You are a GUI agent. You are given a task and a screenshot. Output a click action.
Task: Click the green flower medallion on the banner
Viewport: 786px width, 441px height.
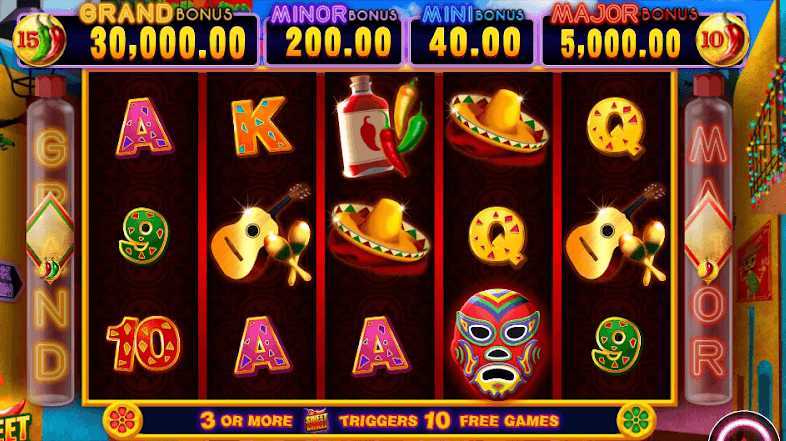click(637, 420)
